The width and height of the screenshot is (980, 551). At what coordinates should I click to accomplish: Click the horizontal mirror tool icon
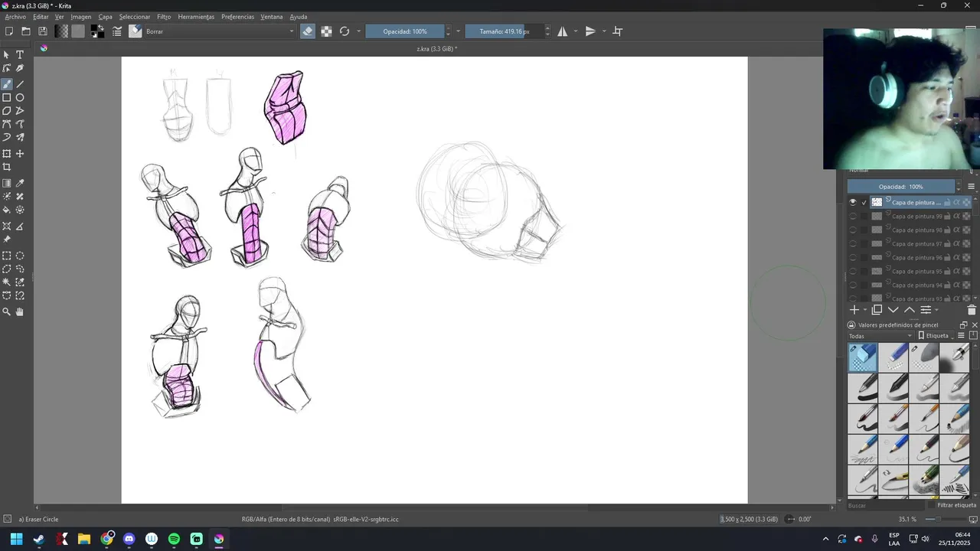pos(563,31)
